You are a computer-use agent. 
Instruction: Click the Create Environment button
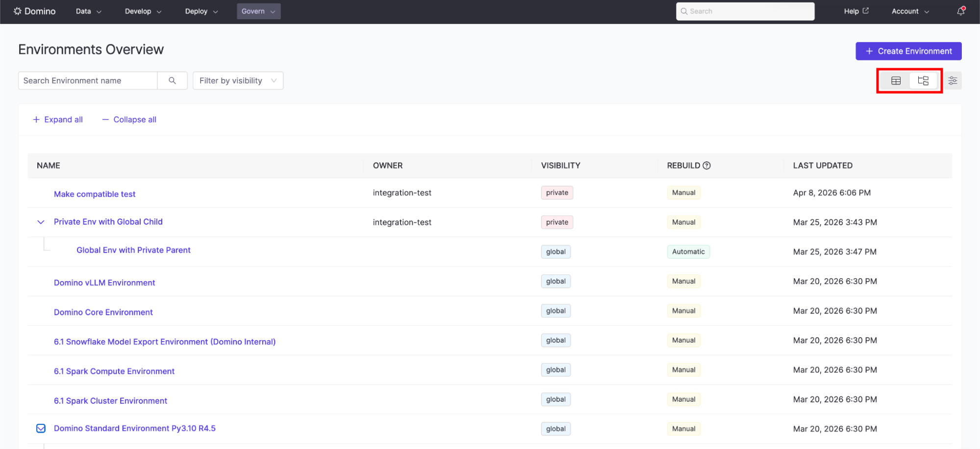tap(908, 52)
